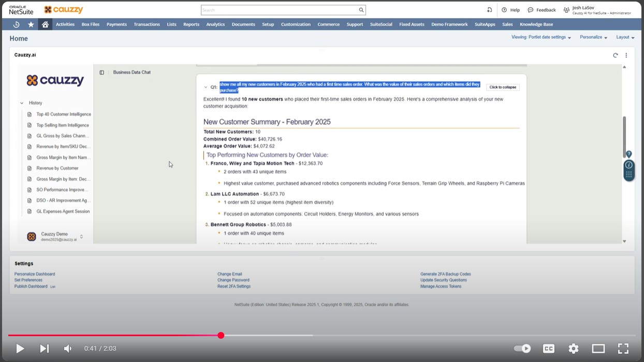Open Generate 2FA Backup Codes link
This screenshot has height=362, width=644.
[x=446, y=274]
